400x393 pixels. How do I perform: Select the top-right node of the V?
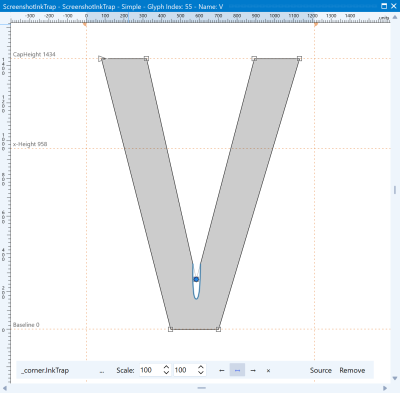pos(299,59)
